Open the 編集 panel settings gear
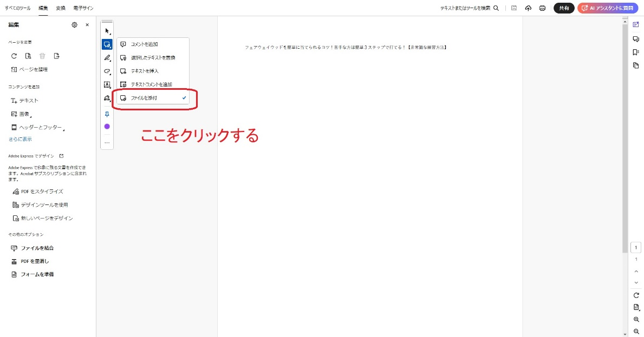This screenshot has height=337, width=644. pos(74,24)
